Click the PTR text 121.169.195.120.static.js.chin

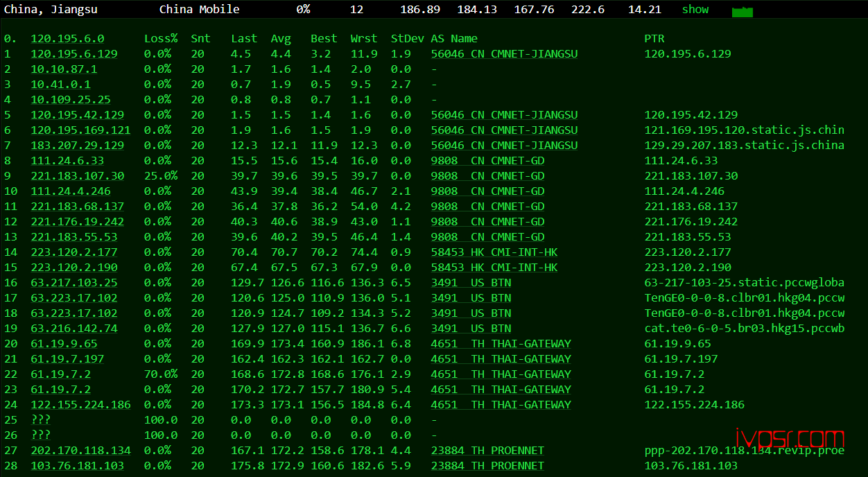coord(745,130)
